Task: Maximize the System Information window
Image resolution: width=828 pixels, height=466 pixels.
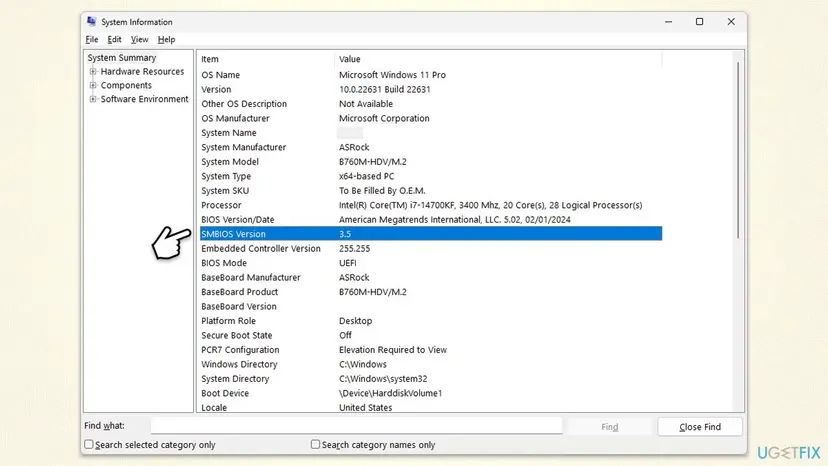Action: [700, 22]
